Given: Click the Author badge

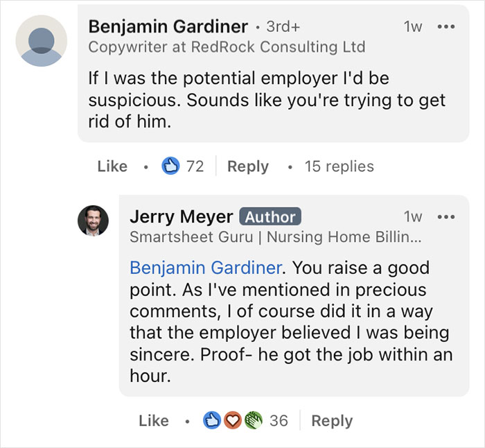Looking at the screenshot, I should coord(270,216).
